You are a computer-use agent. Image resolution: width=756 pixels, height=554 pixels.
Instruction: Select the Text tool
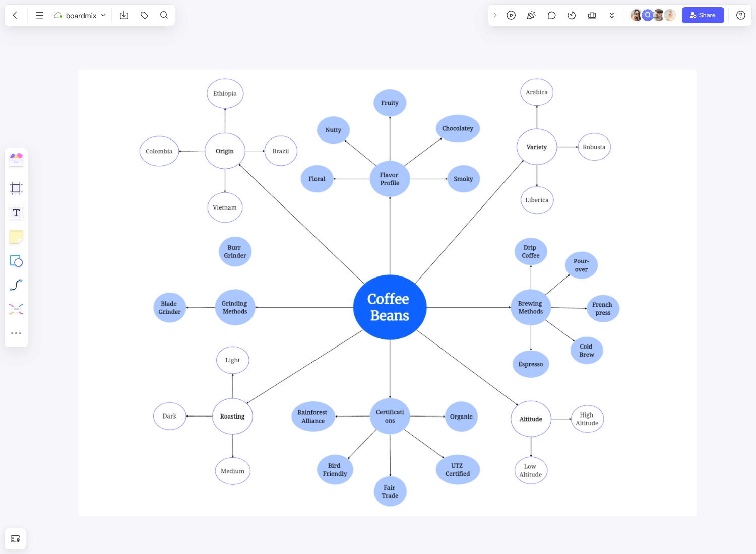point(16,213)
